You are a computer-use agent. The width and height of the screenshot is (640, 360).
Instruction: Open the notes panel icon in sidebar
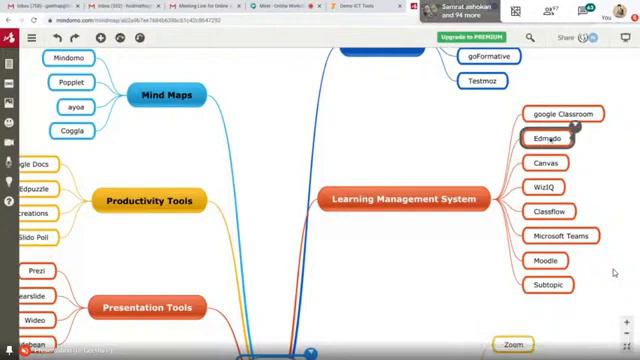point(9,64)
